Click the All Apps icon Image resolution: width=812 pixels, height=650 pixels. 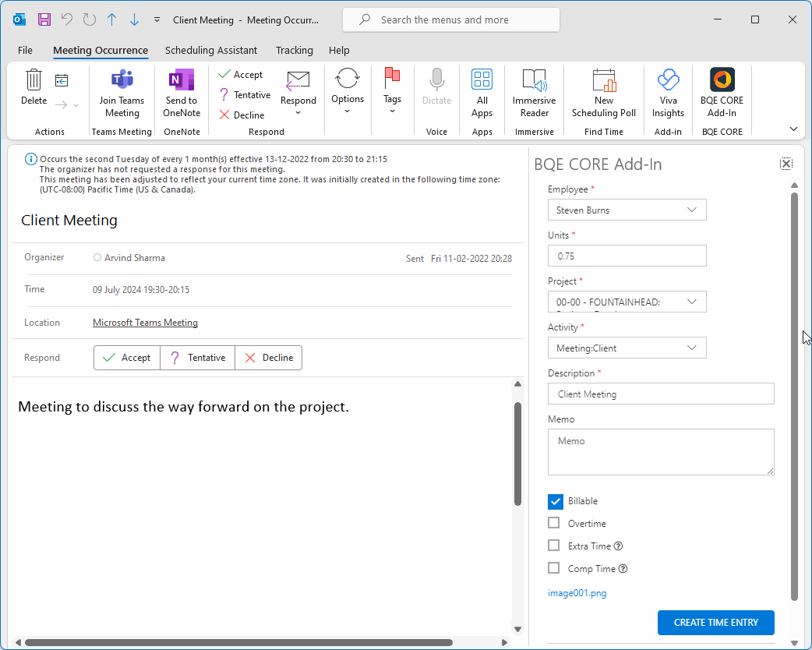pos(482,92)
